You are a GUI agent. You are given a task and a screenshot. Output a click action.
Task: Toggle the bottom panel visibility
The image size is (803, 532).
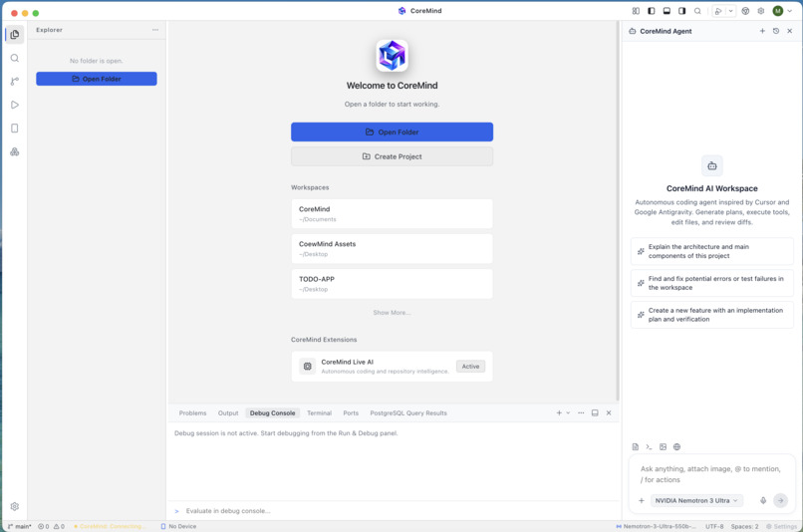(667, 11)
